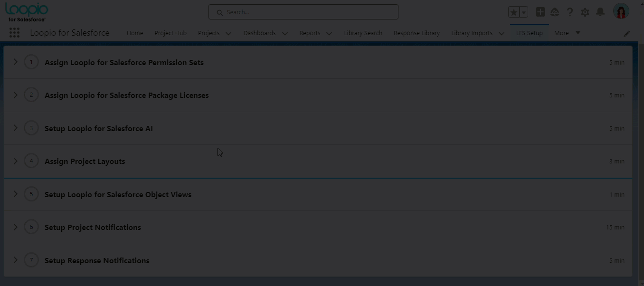Click the 'Assign Project Layouts' title
Image resolution: width=644 pixels, height=286 pixels.
[85, 161]
